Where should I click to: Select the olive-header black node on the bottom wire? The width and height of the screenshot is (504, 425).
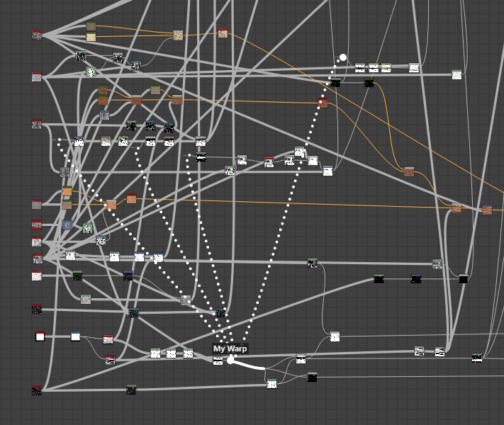[x=131, y=390]
